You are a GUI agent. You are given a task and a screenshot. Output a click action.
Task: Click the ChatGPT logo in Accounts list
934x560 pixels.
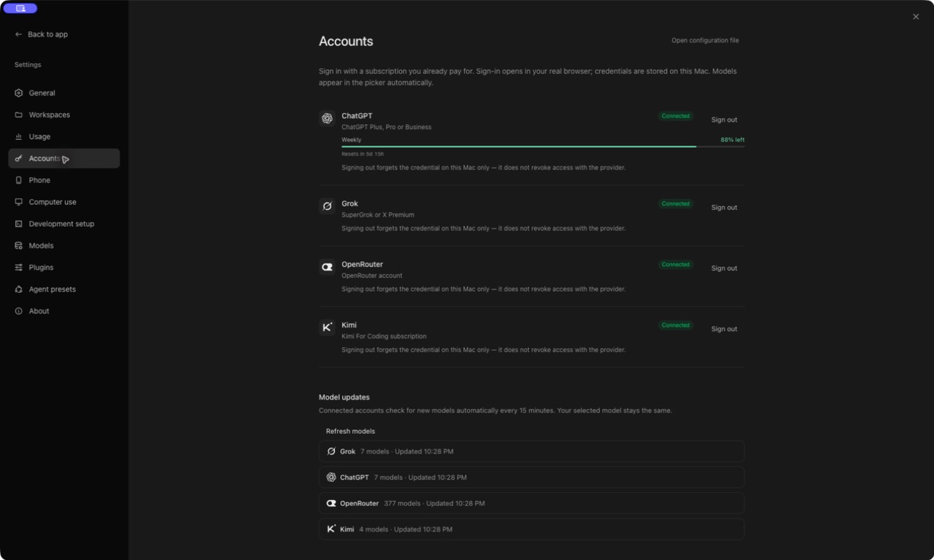click(x=327, y=118)
